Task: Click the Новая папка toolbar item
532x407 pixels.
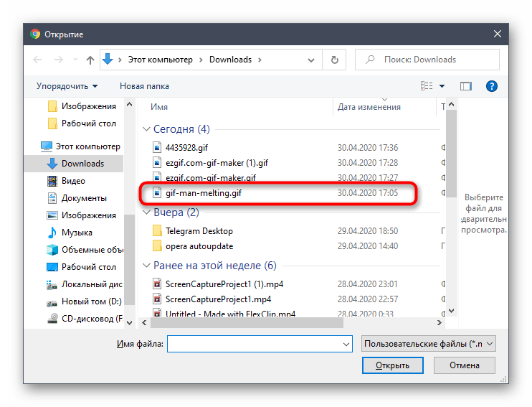Action: 144,86
